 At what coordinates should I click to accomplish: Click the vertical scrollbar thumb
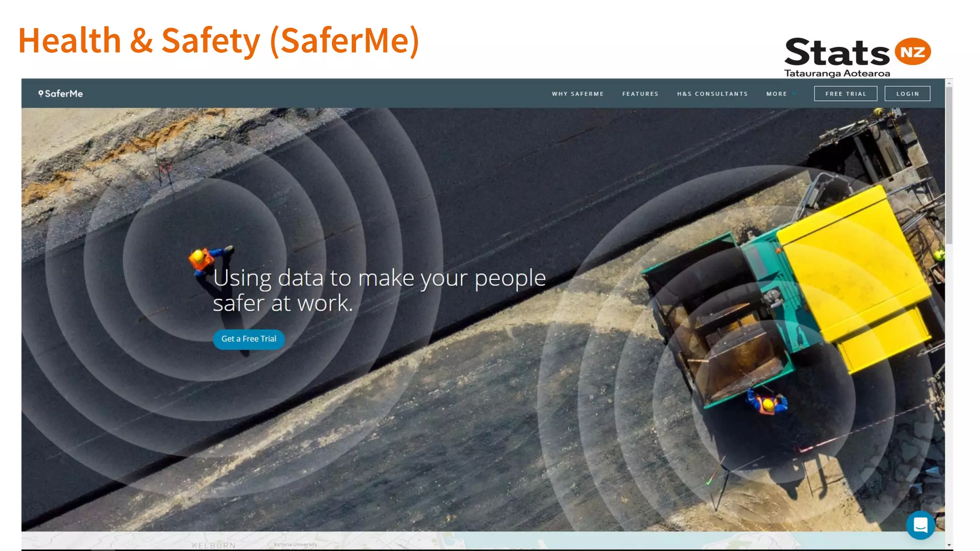click(949, 165)
